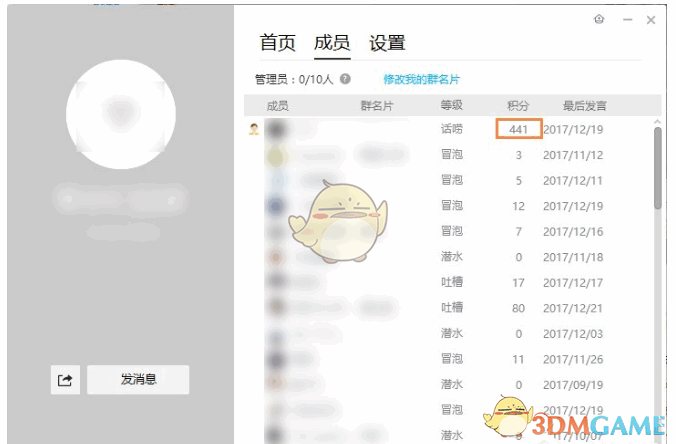Viewport: 676px width, 444px height.
Task: Sort members by 积分 column header
Action: tap(518, 106)
